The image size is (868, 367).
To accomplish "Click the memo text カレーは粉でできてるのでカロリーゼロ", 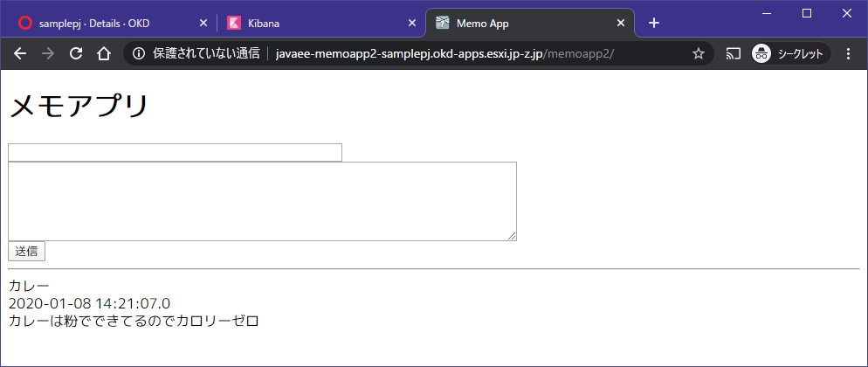I will (134, 321).
